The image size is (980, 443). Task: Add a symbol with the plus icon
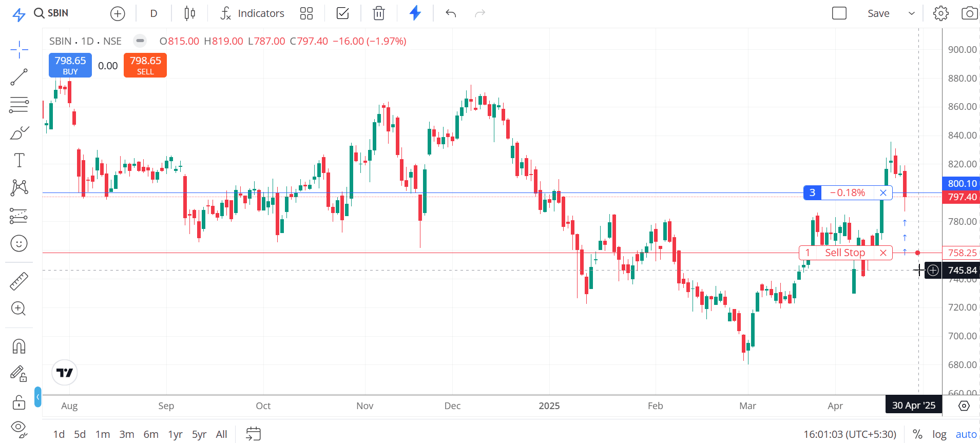(x=118, y=14)
